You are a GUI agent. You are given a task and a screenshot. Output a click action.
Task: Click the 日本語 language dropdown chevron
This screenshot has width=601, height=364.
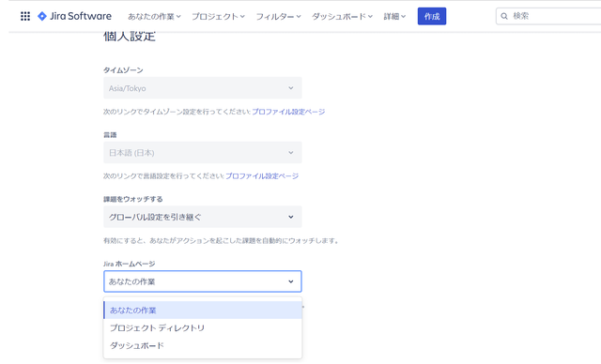click(291, 152)
